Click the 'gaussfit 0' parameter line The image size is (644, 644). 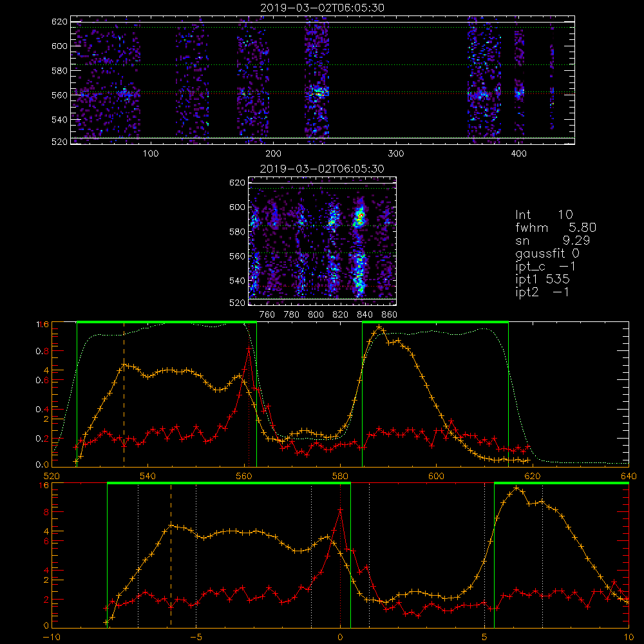click(547, 253)
